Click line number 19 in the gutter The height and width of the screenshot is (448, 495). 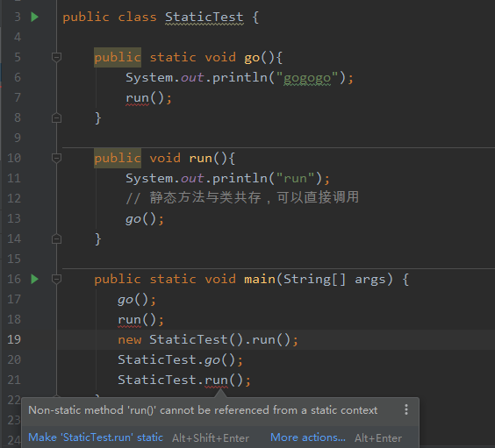click(14, 339)
